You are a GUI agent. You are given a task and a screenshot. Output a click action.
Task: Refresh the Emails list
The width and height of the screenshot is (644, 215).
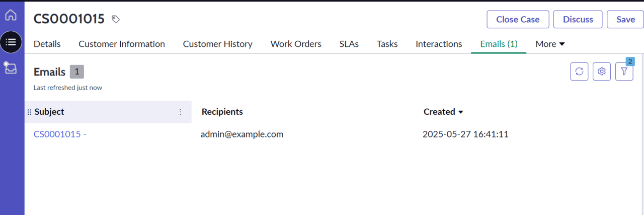(x=579, y=71)
